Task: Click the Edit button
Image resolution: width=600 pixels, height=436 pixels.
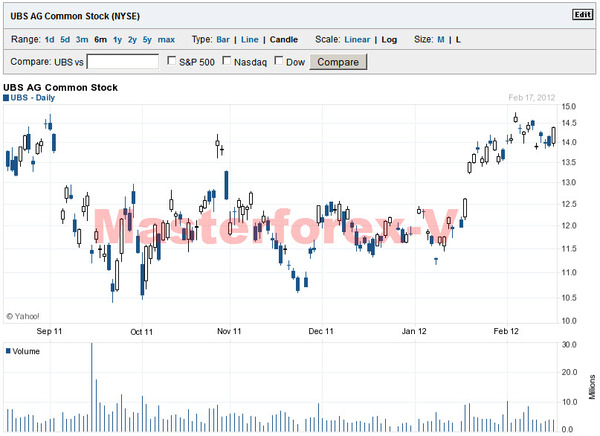Action: tap(583, 15)
